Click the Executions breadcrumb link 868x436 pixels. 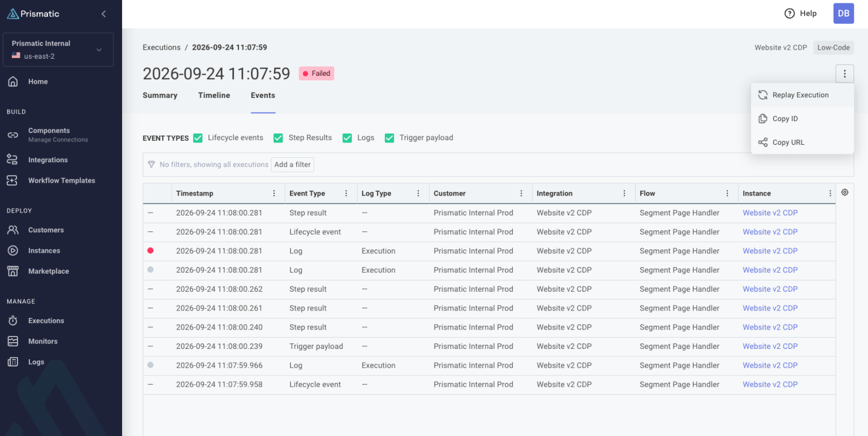[162, 48]
